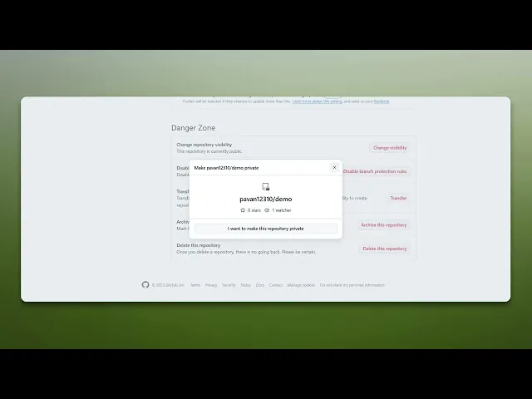Click 'This repository is currently public' text
Screen dimensions: 532x399
(209, 151)
